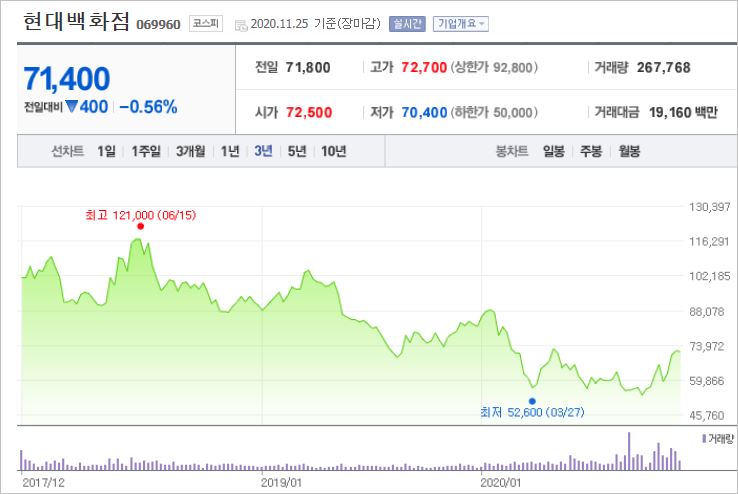This screenshot has height=494, width=738.
Task: Click the 2019/01 axis label
Action: [x=281, y=483]
